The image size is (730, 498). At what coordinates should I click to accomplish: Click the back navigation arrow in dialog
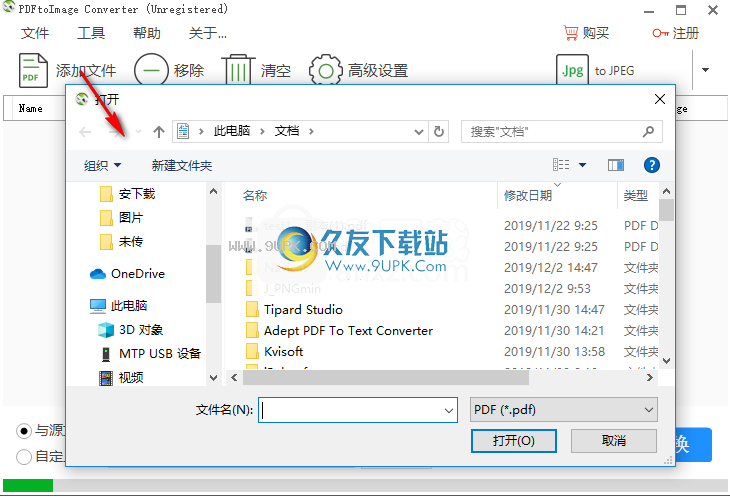pyautogui.click(x=85, y=132)
